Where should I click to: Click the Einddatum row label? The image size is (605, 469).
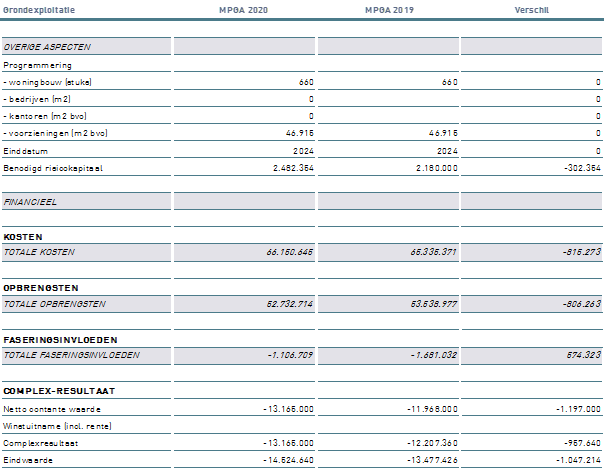pos(23,151)
